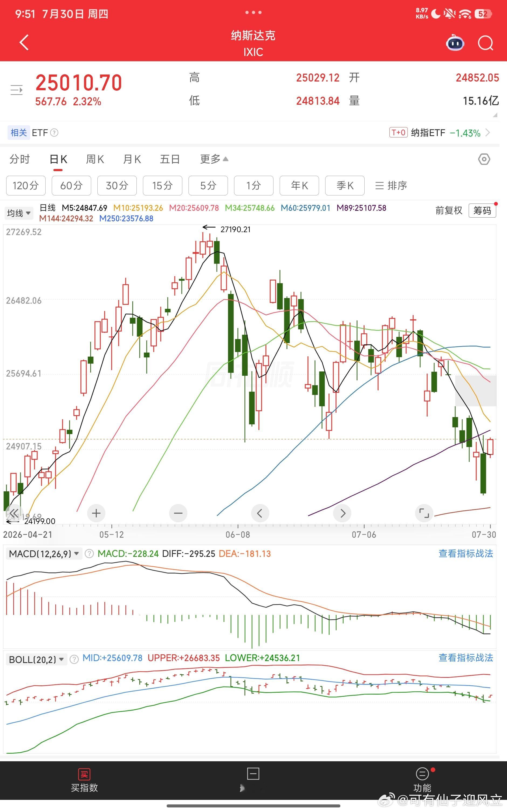Zoom in chart with plus icon

click(x=96, y=513)
